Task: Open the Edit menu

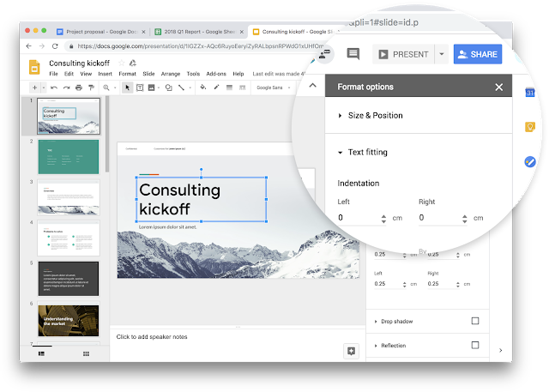Action: 69,74
